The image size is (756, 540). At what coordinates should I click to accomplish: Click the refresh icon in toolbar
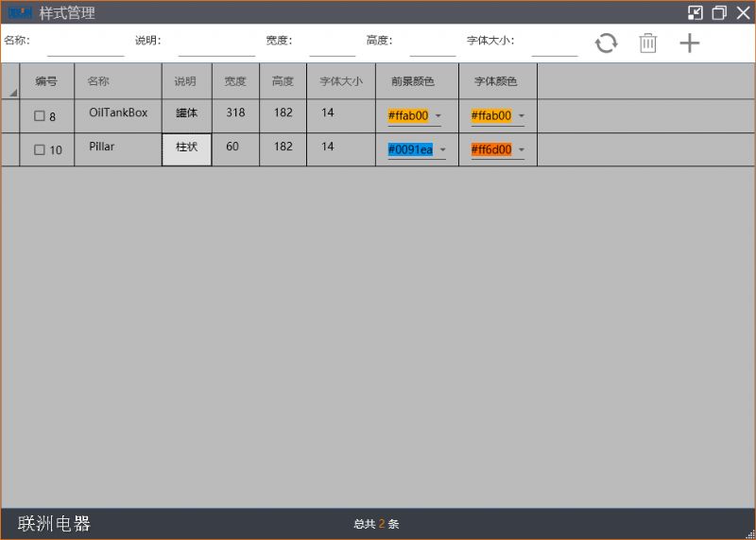click(606, 43)
